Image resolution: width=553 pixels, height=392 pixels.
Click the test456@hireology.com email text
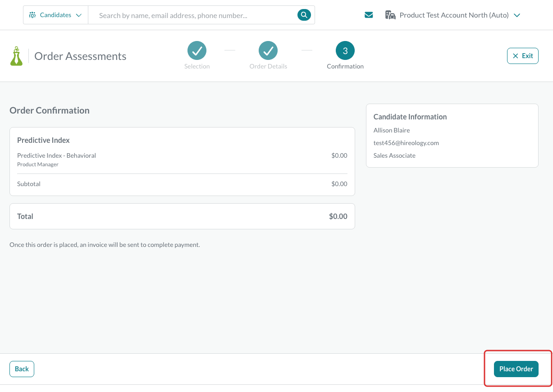click(x=406, y=143)
